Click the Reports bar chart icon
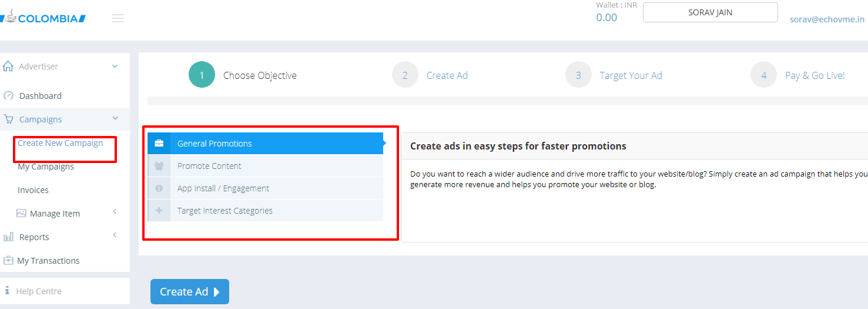Screen dimensions: 868x309 pyautogui.click(x=8, y=237)
